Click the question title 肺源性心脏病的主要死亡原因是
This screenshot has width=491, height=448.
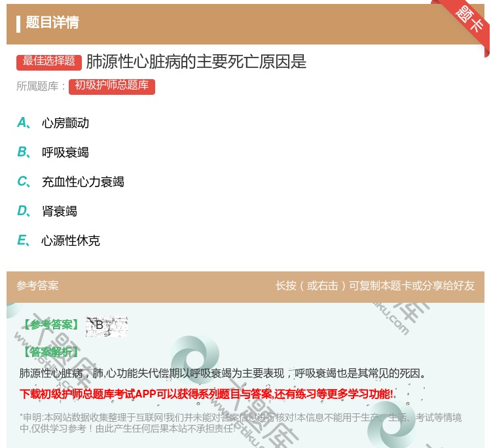point(196,61)
